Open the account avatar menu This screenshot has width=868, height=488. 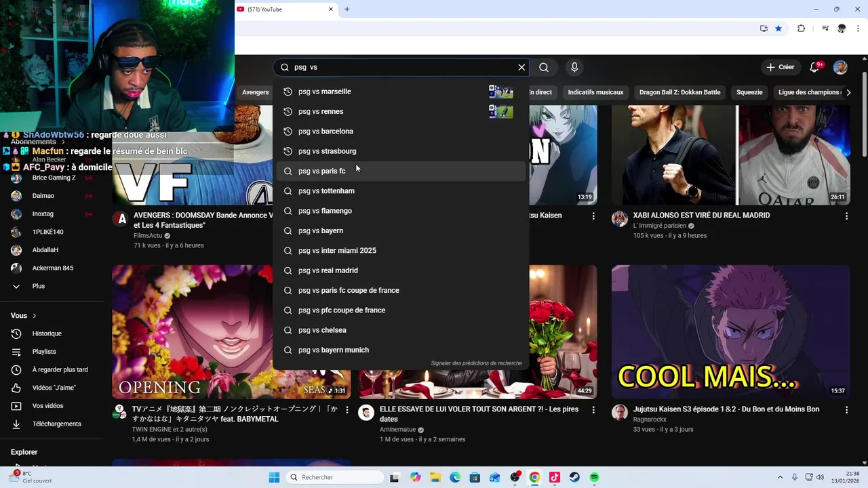point(840,67)
